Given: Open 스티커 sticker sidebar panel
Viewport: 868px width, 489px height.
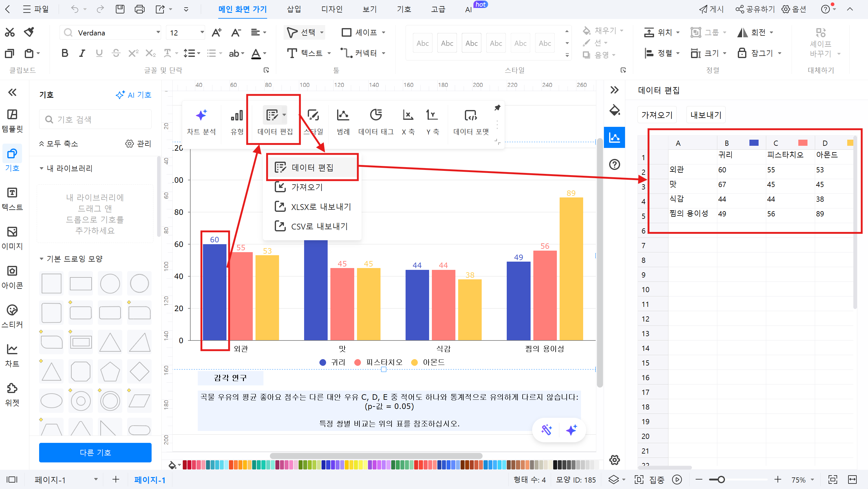Looking at the screenshot, I should click(13, 316).
